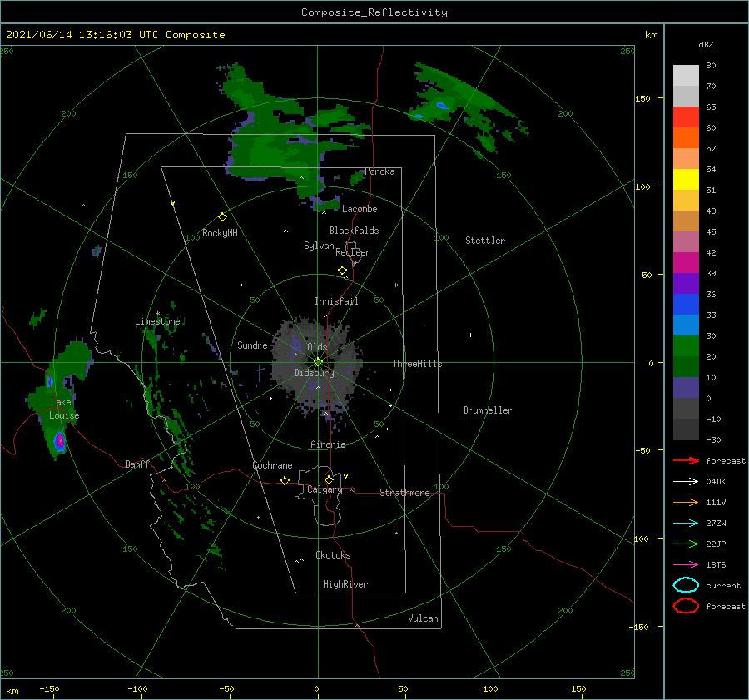This screenshot has width=749, height=700.
Task: Choose the green 22JP arrow legend icon
Action: (686, 544)
